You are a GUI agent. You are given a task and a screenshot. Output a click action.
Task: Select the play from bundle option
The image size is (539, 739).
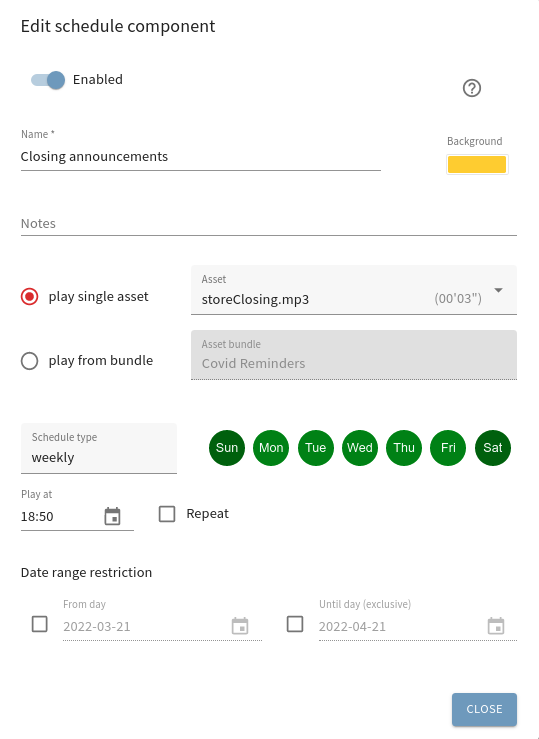(29, 361)
